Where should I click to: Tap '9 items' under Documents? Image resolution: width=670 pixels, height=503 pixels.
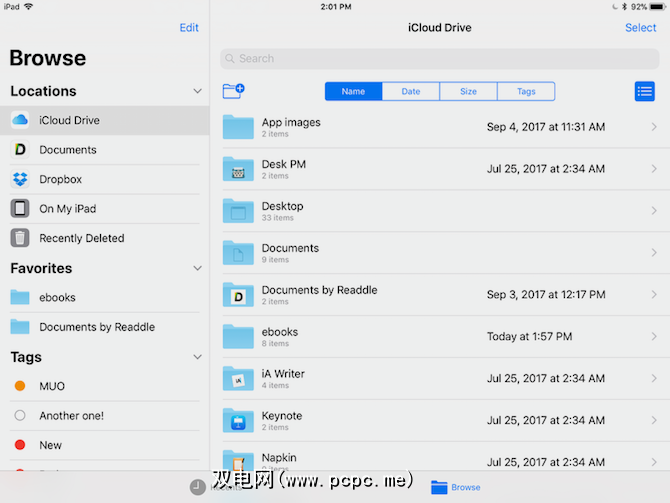point(275,260)
